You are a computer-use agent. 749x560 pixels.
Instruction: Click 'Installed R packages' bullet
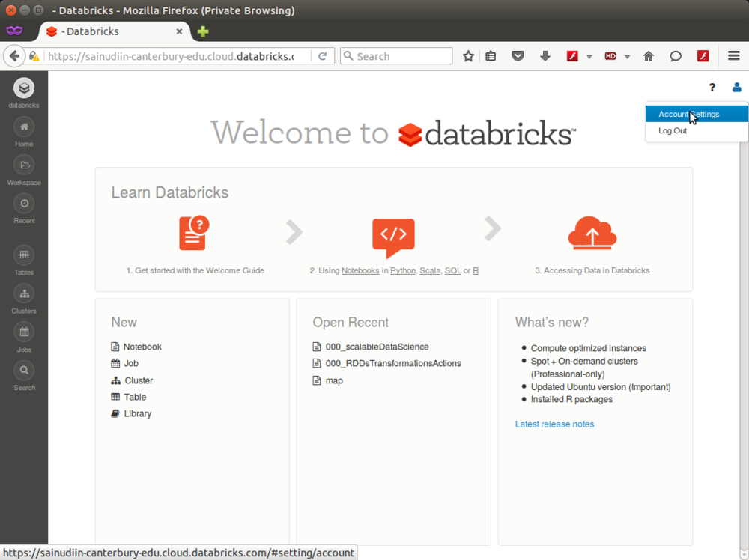pyautogui.click(x=571, y=400)
